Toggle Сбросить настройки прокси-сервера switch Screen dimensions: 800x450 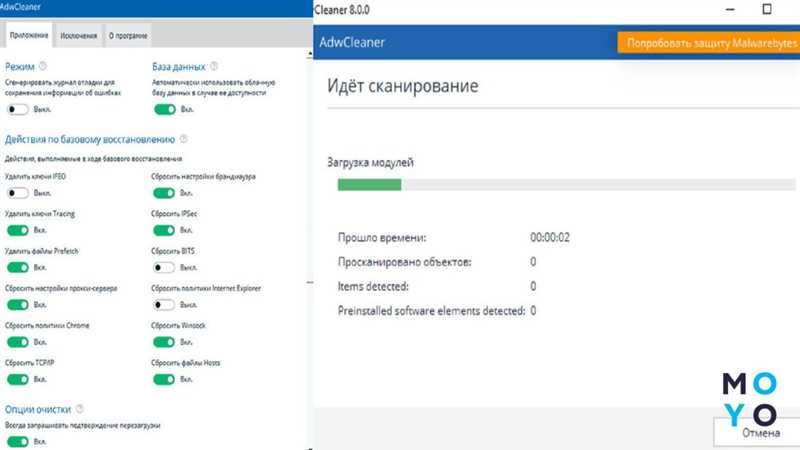tap(17, 305)
